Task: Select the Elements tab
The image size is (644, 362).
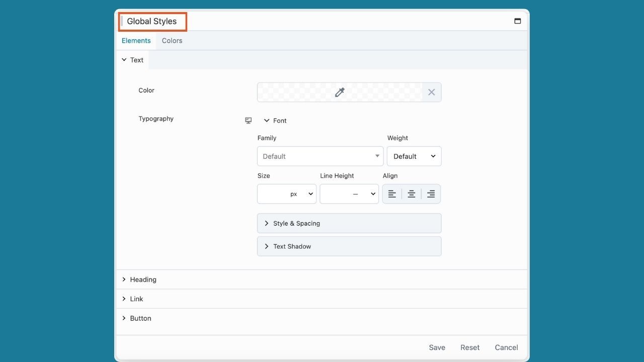Action: coord(136,41)
